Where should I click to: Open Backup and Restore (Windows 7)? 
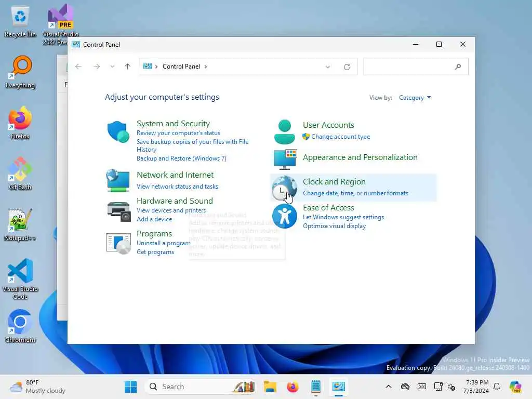point(181,158)
